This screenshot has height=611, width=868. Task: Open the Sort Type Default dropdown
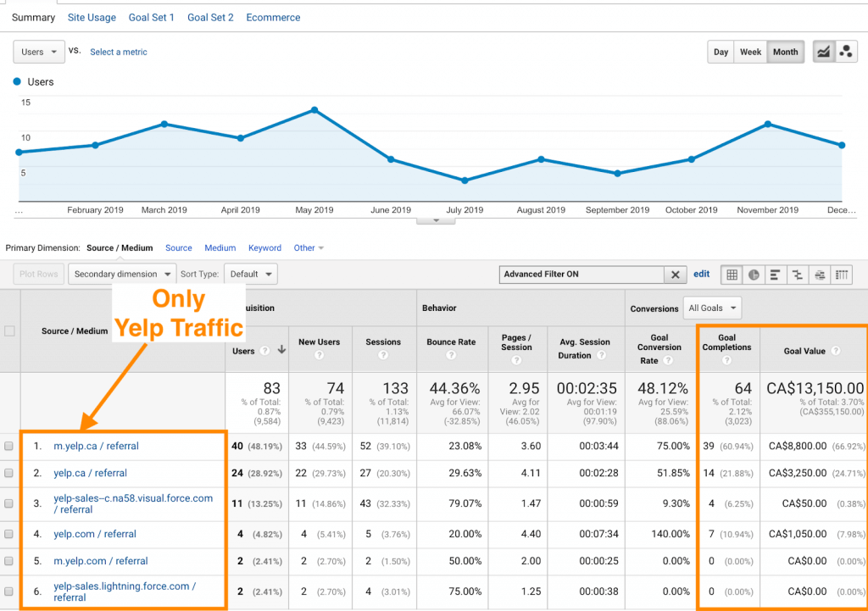(x=251, y=274)
